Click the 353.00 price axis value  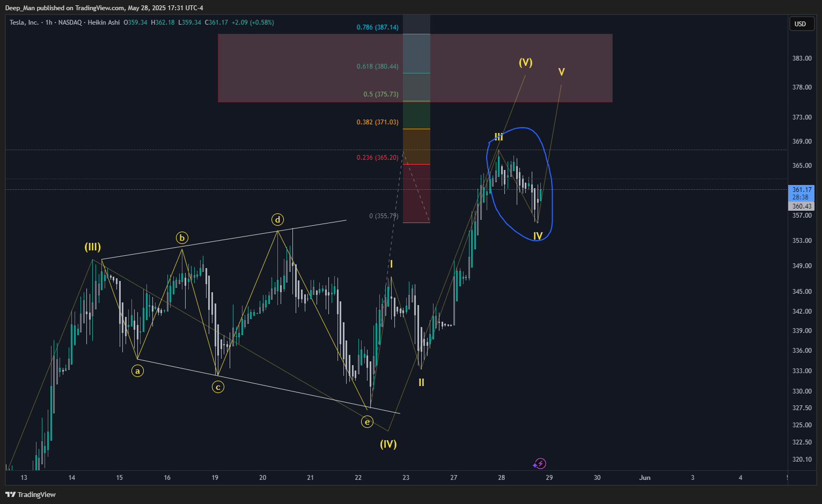802,241
